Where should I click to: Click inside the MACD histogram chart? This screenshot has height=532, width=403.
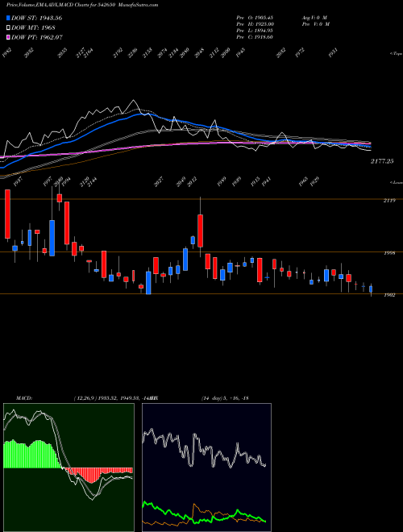point(69,468)
